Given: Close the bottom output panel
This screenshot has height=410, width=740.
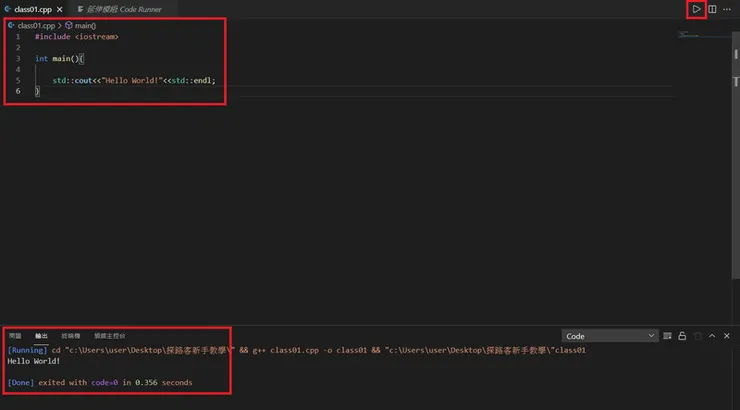Looking at the screenshot, I should tap(727, 336).
